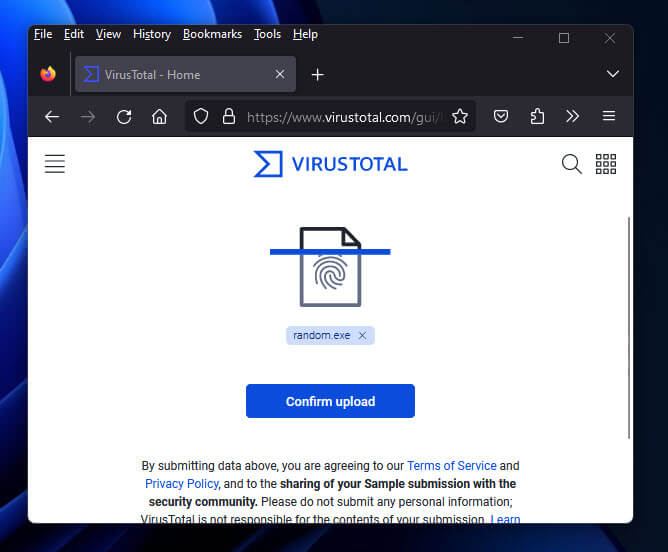The image size is (668, 552).
Task: Select the VirusTotal - Home tab
Action: (x=185, y=75)
